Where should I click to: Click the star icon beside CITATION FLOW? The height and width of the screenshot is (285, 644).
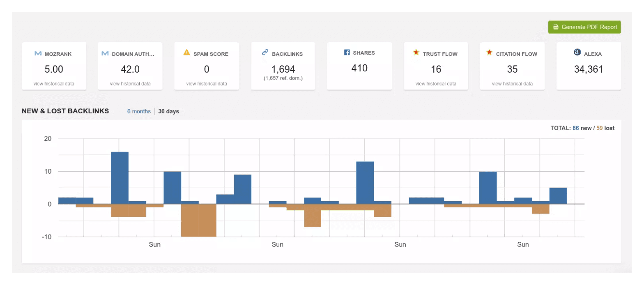tap(489, 53)
